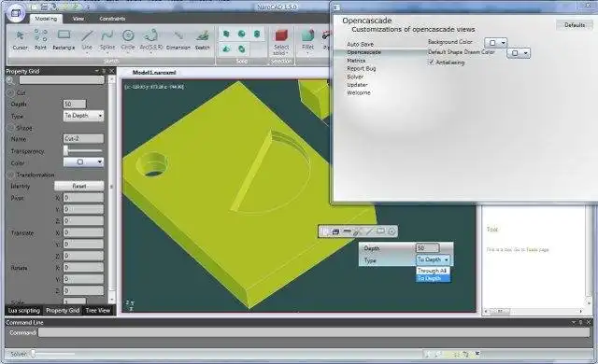Choose Through All in the Type list
The width and height of the screenshot is (598, 364).
coord(433,271)
